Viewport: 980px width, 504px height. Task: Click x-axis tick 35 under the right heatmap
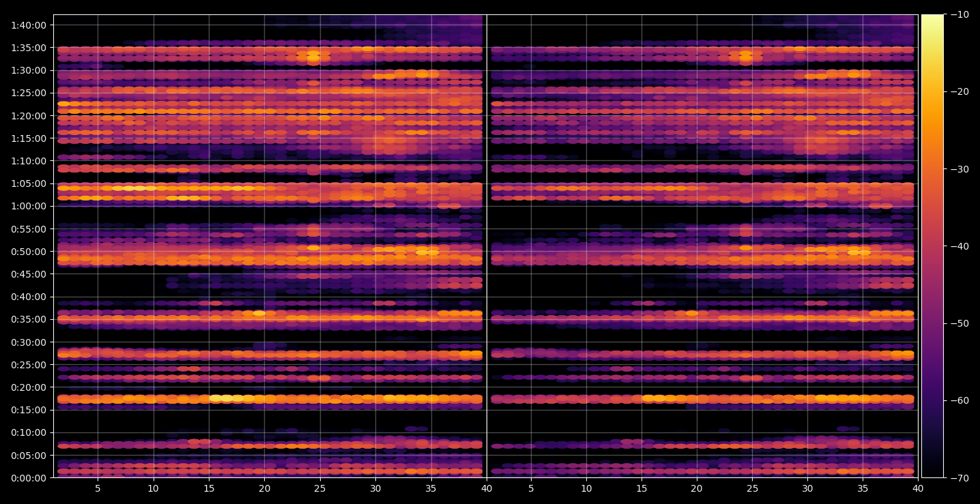point(863,488)
